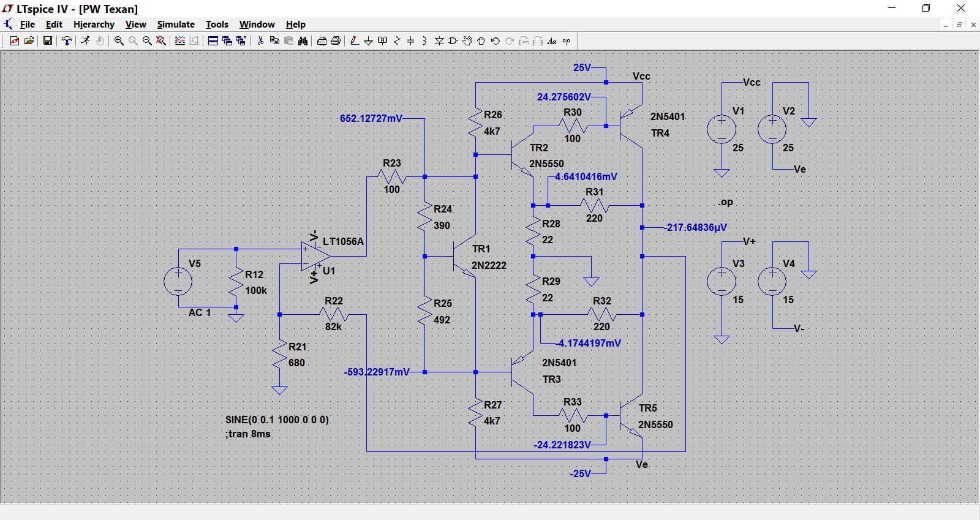This screenshot has width=980, height=520.
Task: Click the 82k value of R22
Action: click(x=333, y=326)
